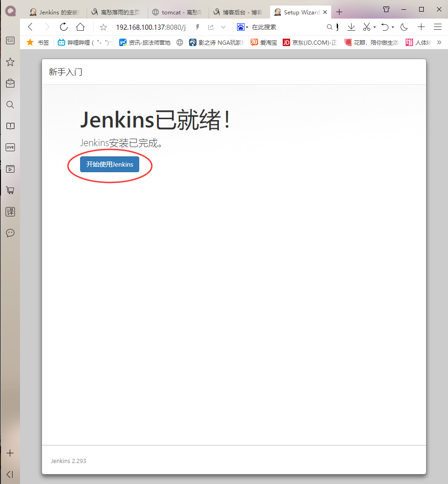Image resolution: width=448 pixels, height=484 pixels.
Task: Expand the screenshot tool dropdown arrow
Action: 374,27
